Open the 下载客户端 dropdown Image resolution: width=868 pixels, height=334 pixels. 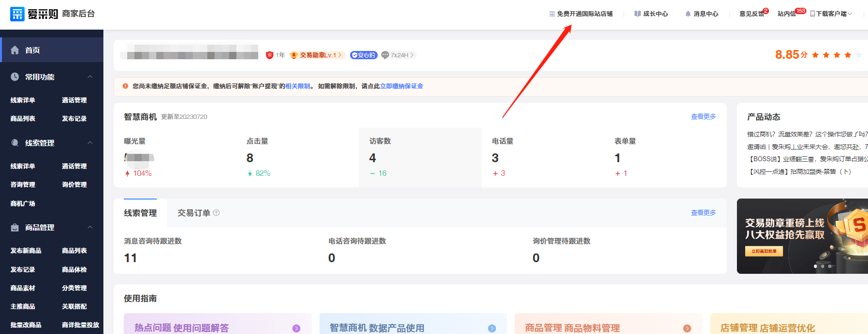831,14
